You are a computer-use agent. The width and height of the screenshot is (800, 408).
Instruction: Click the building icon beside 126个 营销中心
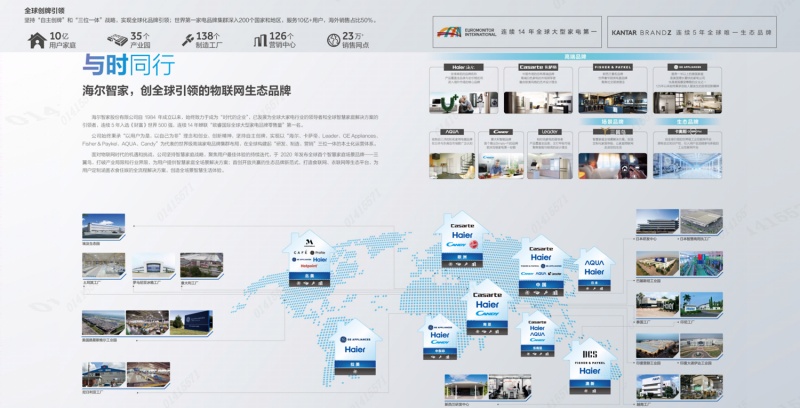pyautogui.click(x=260, y=40)
